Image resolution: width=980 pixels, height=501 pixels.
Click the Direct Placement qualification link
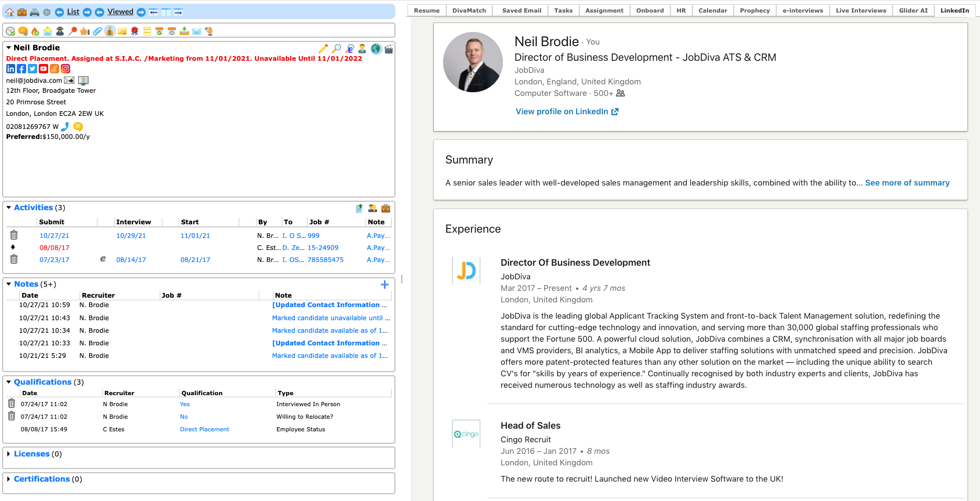pos(204,429)
